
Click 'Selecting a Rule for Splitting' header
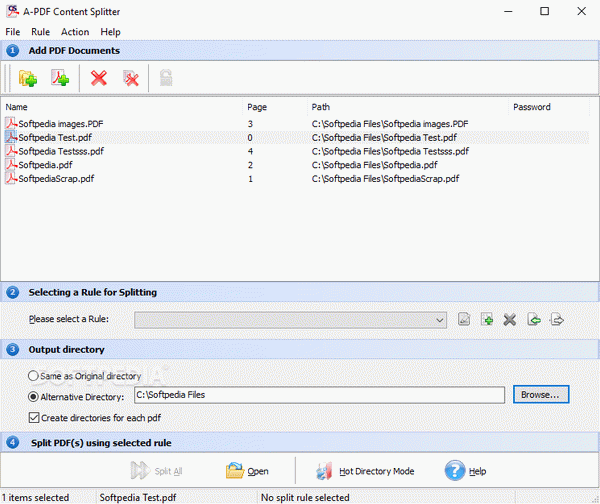[x=93, y=292]
